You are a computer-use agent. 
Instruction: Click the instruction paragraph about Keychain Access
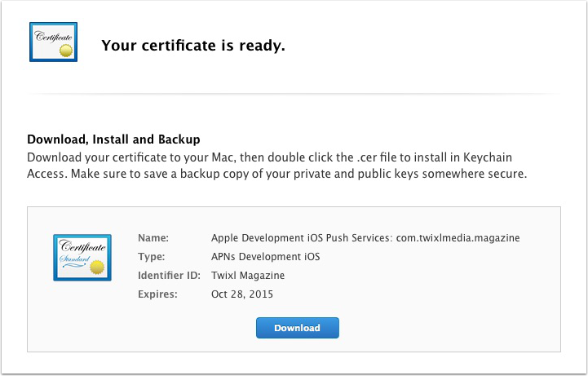pos(276,166)
